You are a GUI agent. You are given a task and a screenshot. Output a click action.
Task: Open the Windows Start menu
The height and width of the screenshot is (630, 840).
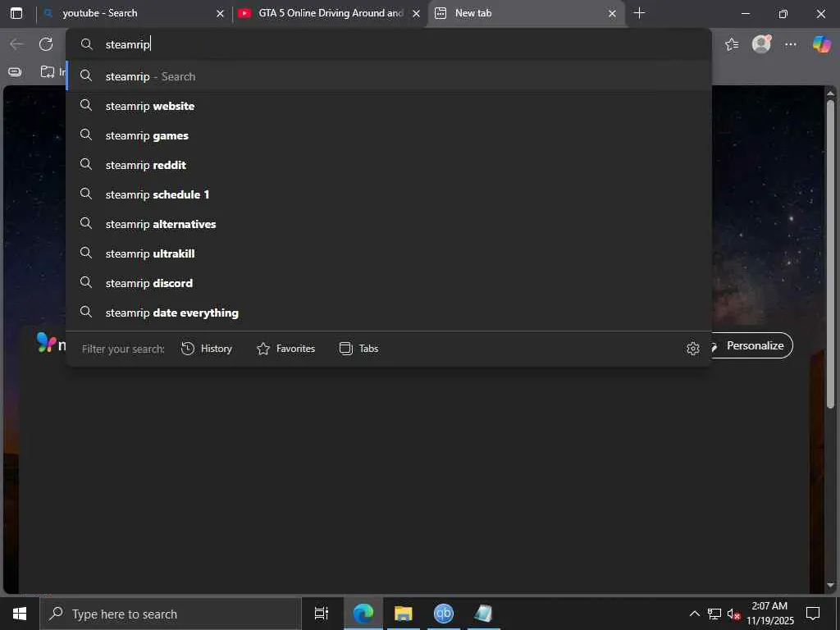(20, 614)
